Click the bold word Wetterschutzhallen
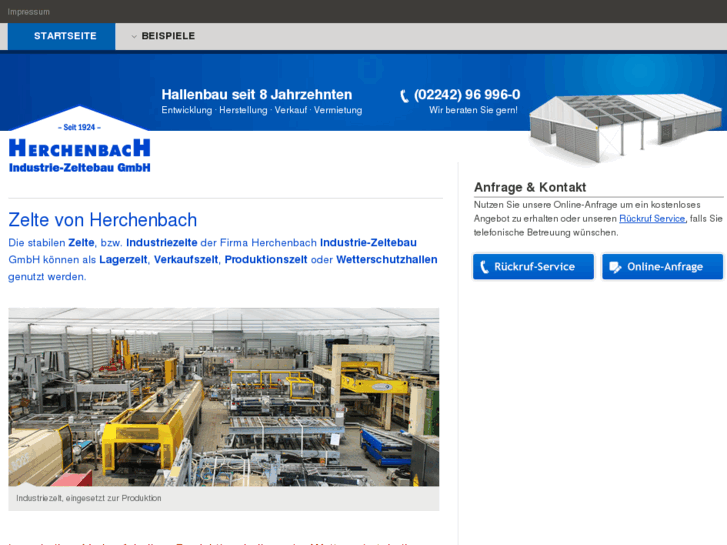Screen dimensions: 727x545 point(387,260)
